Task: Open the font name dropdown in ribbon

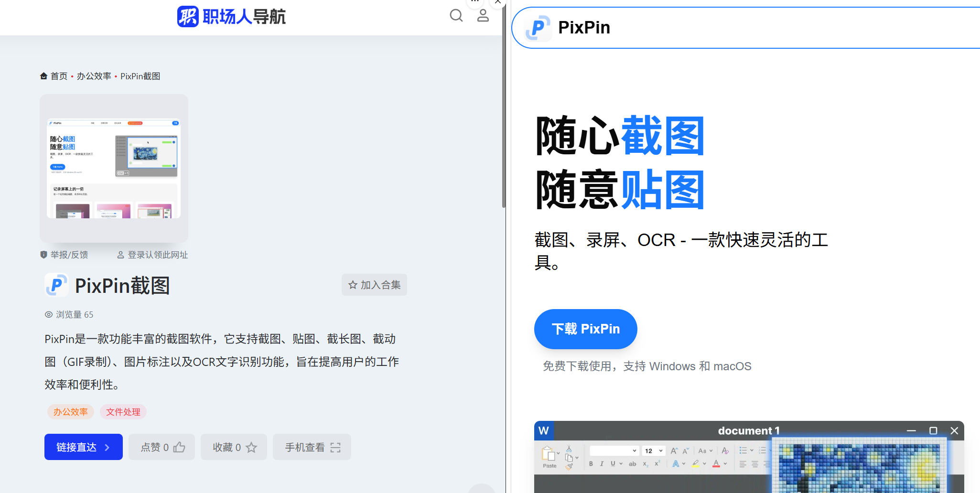Action: (x=614, y=450)
